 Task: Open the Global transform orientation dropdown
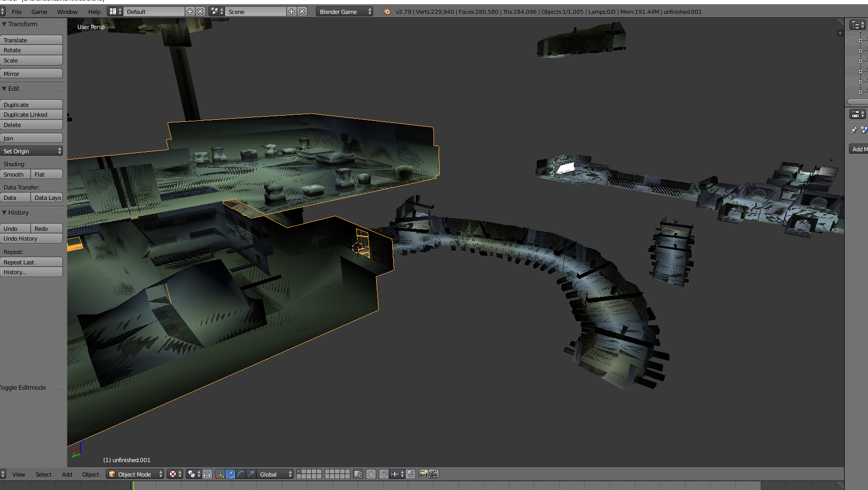[x=275, y=474]
